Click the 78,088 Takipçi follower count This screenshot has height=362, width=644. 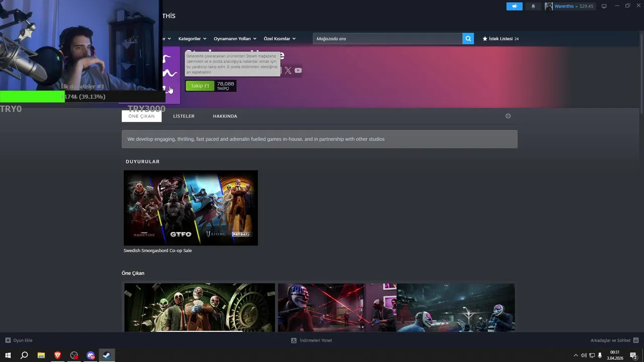click(x=225, y=86)
